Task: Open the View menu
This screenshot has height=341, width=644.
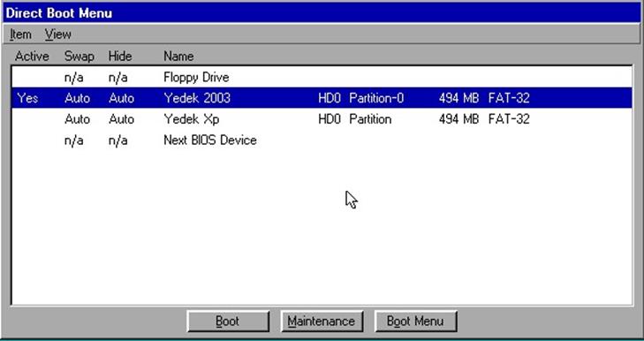Action: [x=58, y=34]
